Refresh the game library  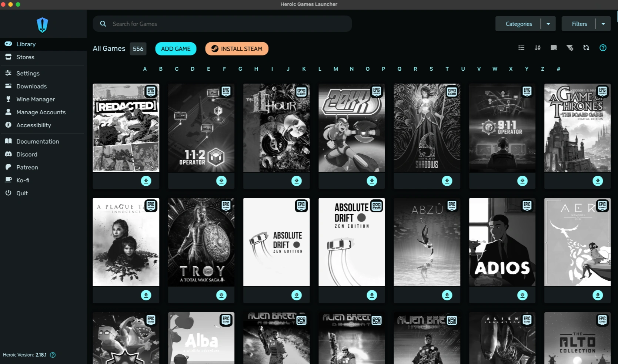tap(586, 48)
